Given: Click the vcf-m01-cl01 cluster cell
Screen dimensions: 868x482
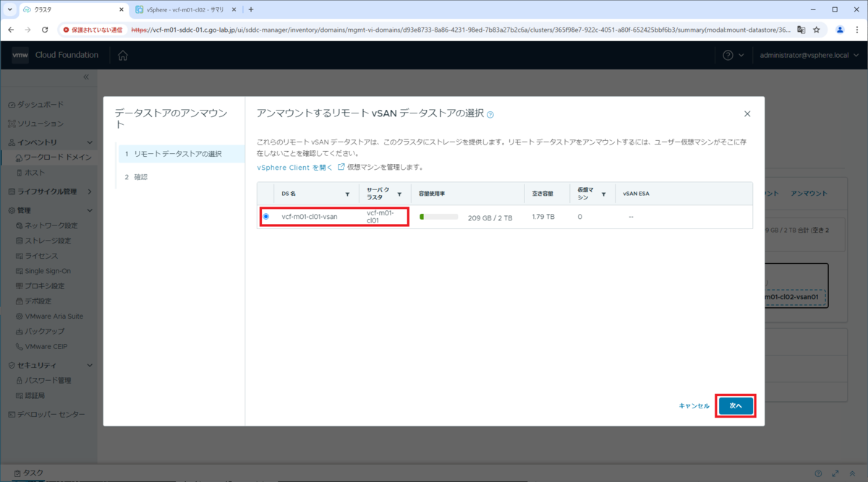Looking at the screenshot, I should tap(380, 217).
